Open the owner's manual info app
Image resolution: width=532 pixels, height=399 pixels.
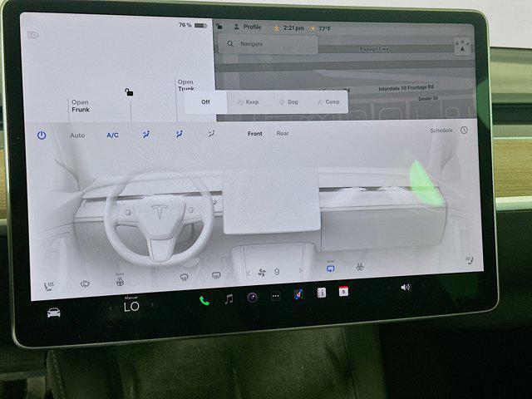[x=322, y=293]
